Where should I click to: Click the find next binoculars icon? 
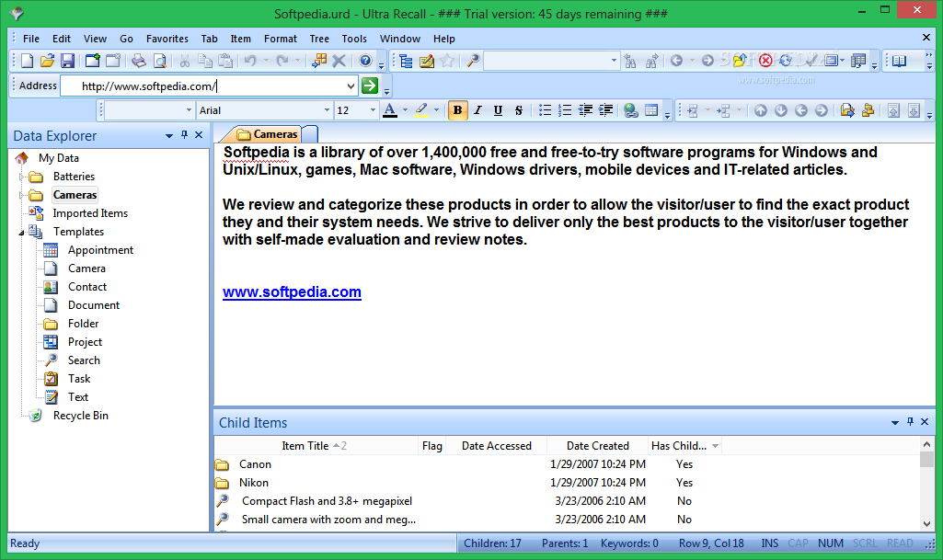tap(652, 61)
